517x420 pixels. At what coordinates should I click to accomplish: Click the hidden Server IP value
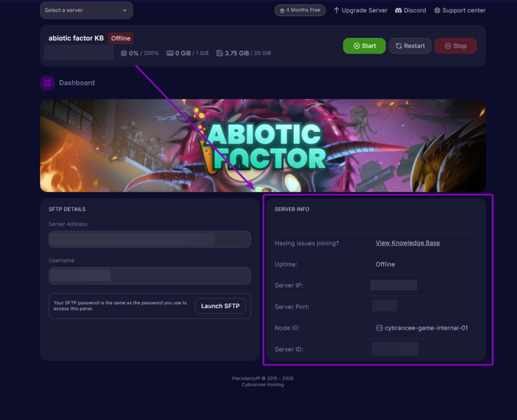click(x=394, y=285)
